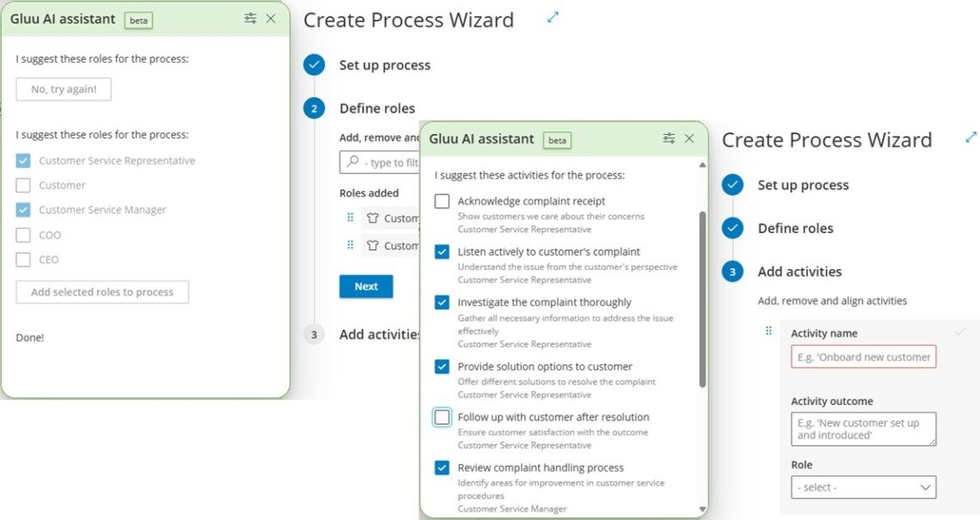This screenshot has height=520, width=980.
Task: Uncheck Customer Service Representative role
Action: point(23,161)
